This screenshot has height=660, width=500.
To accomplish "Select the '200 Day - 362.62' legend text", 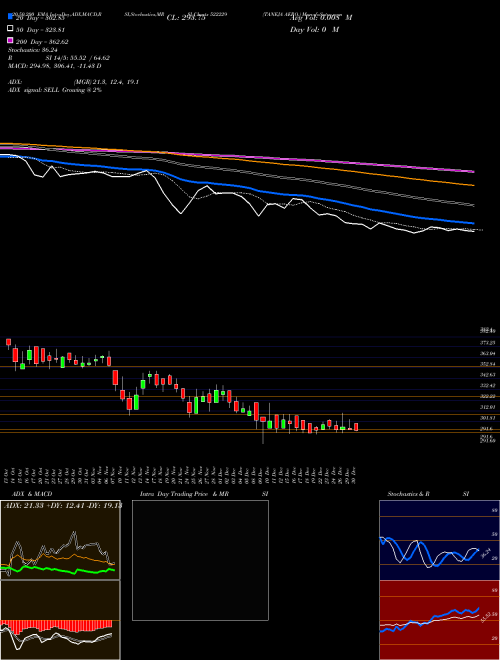I will coord(42,42).
